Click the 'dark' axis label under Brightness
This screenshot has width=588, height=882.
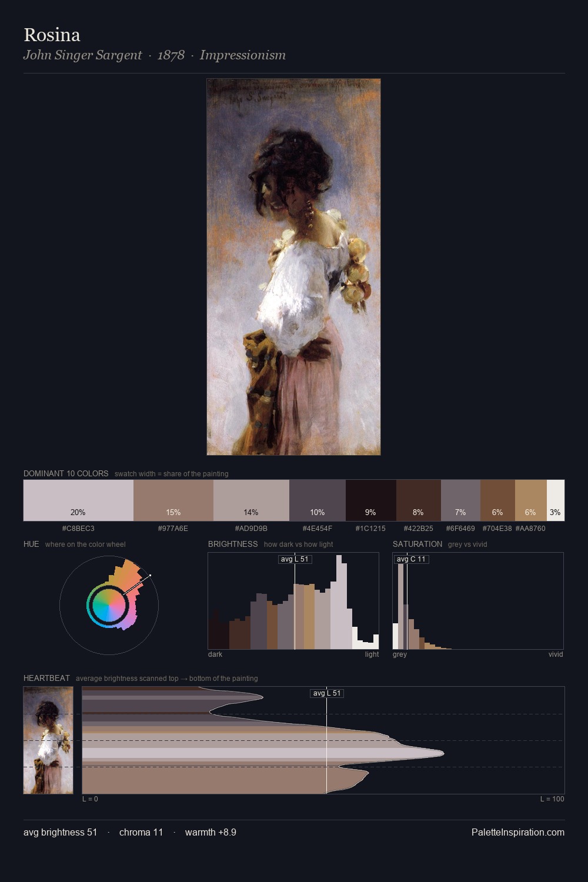click(215, 654)
